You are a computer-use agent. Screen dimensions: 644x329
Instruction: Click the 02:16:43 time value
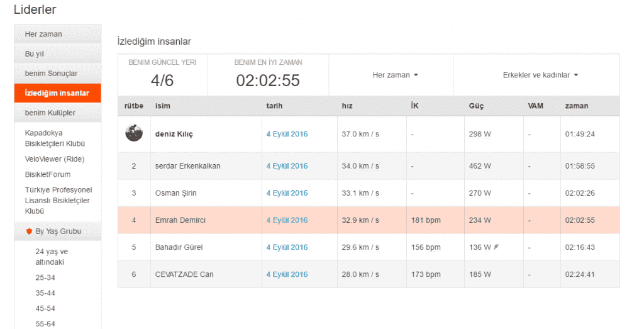click(580, 247)
